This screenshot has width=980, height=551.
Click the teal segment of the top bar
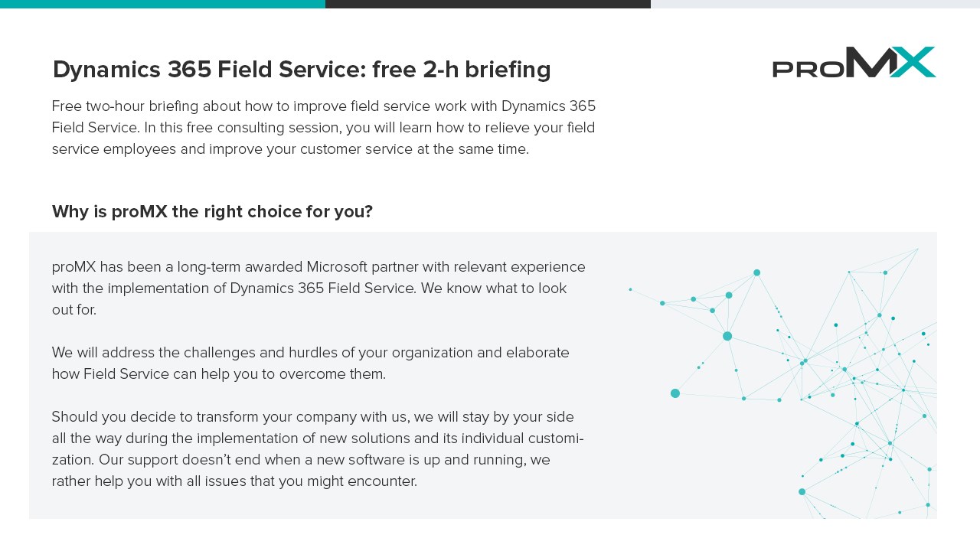(x=162, y=4)
